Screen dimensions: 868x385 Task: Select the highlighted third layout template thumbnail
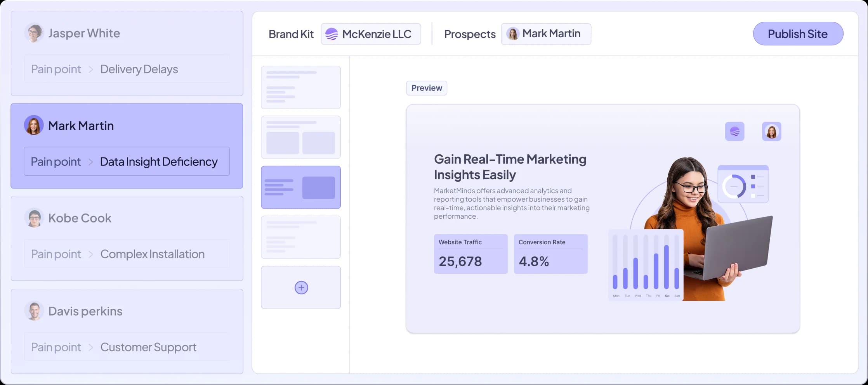[x=301, y=187]
